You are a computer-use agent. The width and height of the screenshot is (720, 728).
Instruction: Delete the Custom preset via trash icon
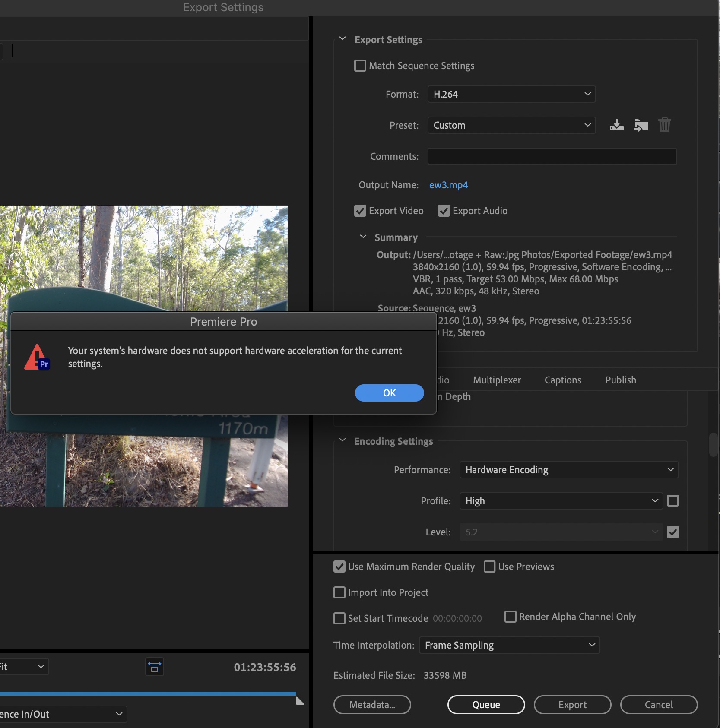[x=664, y=125]
